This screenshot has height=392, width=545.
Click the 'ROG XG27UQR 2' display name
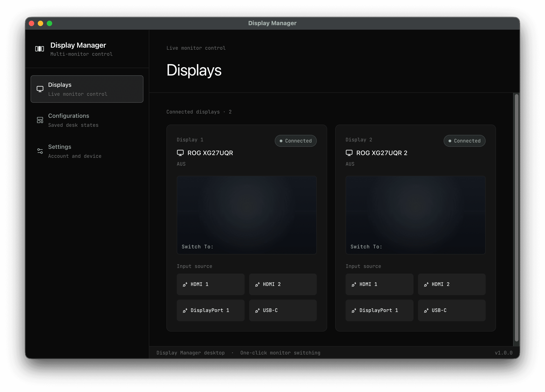[382, 153]
